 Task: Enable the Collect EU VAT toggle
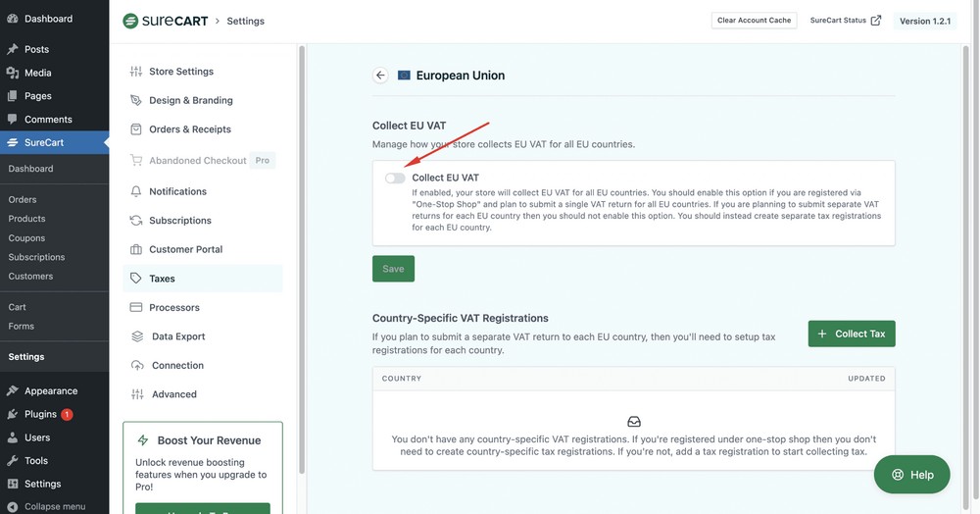click(395, 179)
